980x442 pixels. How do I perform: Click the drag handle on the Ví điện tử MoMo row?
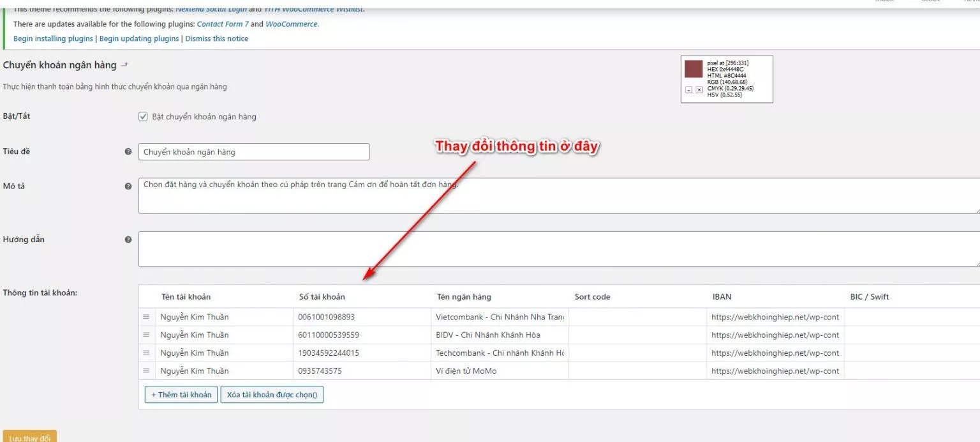pyautogui.click(x=147, y=370)
